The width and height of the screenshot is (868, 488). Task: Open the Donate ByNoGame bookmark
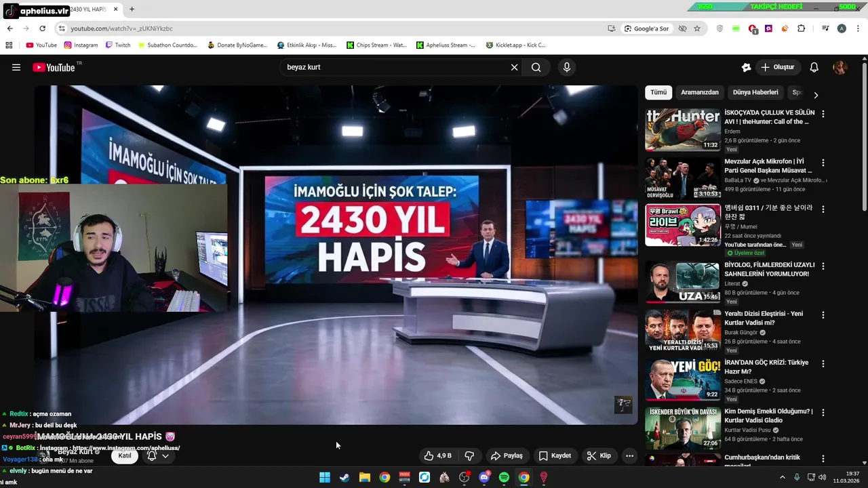[237, 45]
